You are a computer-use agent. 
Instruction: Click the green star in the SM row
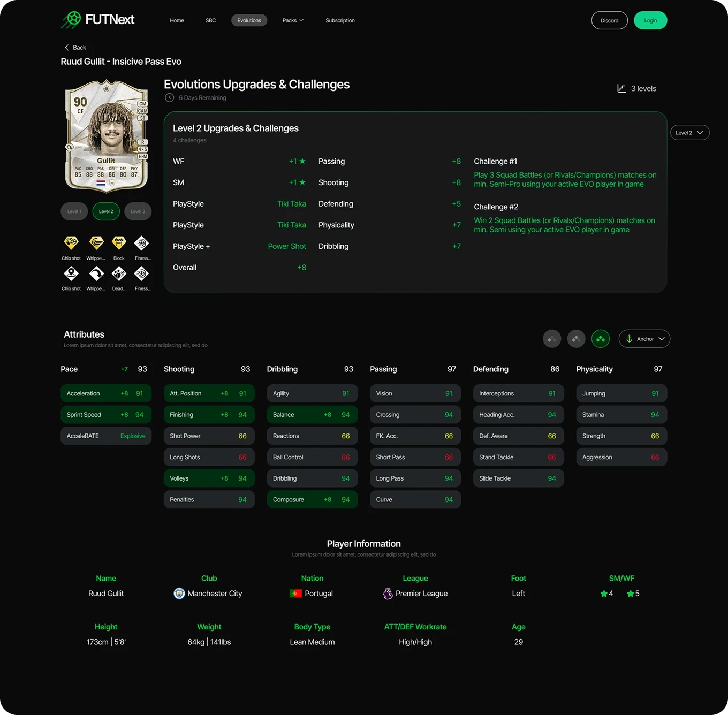302,182
